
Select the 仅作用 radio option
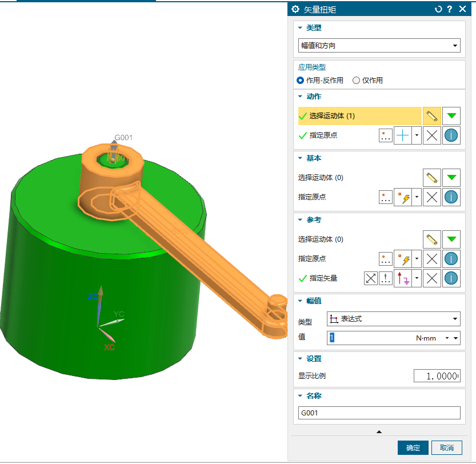[356, 81]
